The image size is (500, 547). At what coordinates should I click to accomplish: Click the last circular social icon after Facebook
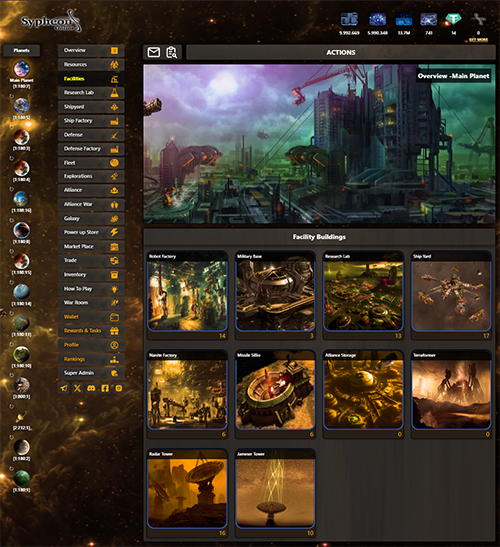pyautogui.click(x=119, y=388)
